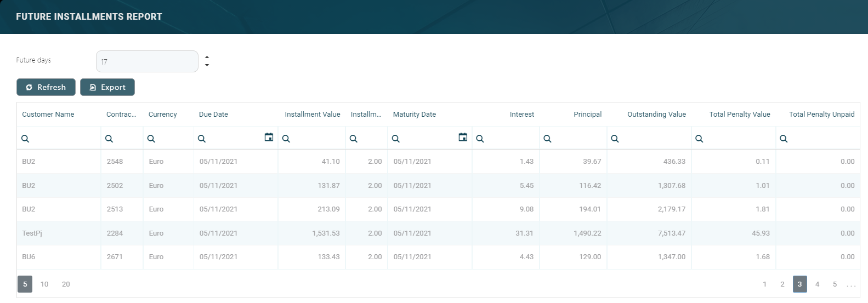Navigate to page 1 of the table

pos(765,284)
